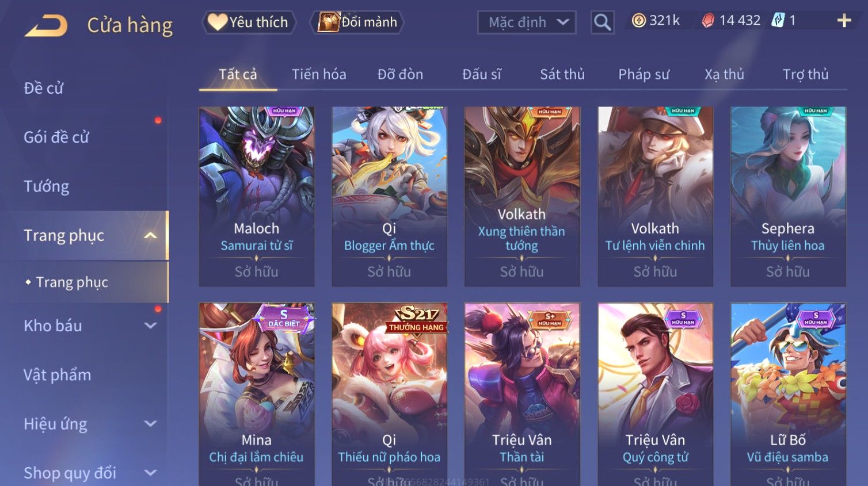Tap the gold coin balance icon
Image resolution: width=868 pixels, height=486 pixels.
click(x=638, y=21)
